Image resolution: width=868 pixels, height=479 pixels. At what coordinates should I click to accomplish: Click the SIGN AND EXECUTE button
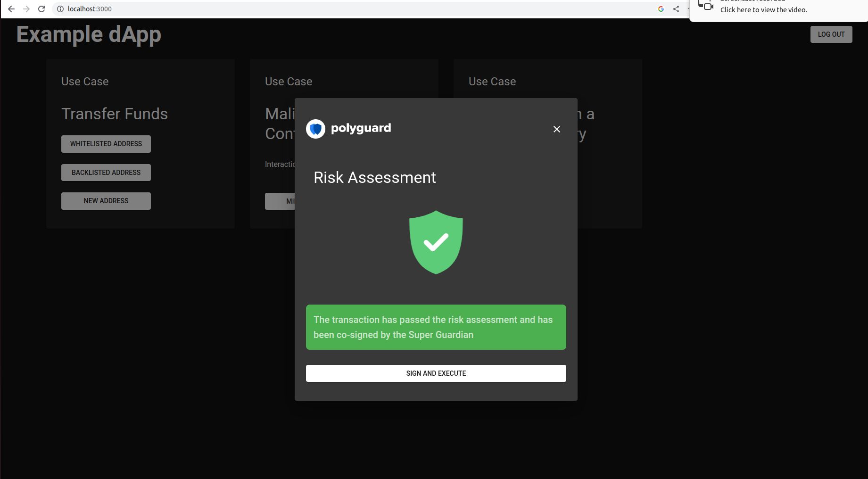coord(436,373)
